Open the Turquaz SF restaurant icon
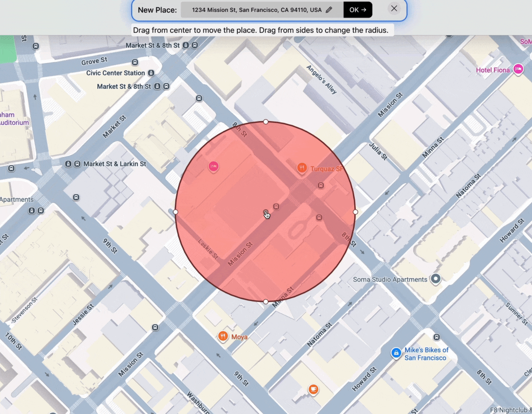Screen dimensions: 532x414 point(302,168)
